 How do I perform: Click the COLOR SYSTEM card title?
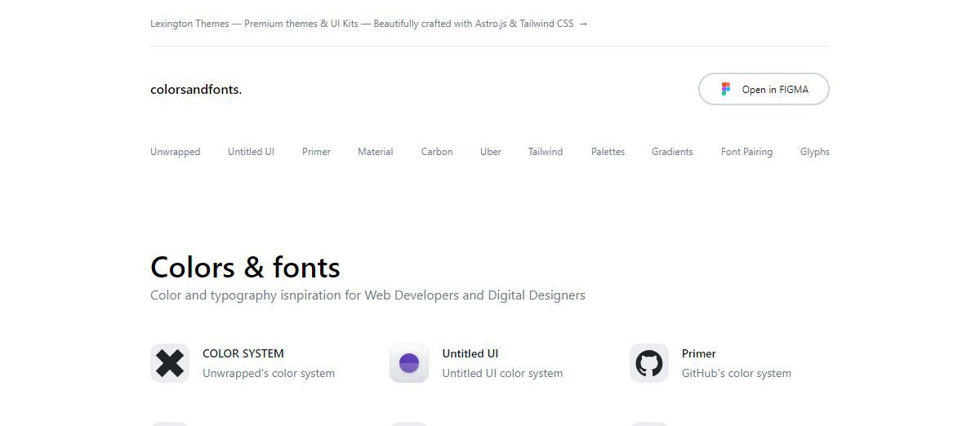pos(243,353)
